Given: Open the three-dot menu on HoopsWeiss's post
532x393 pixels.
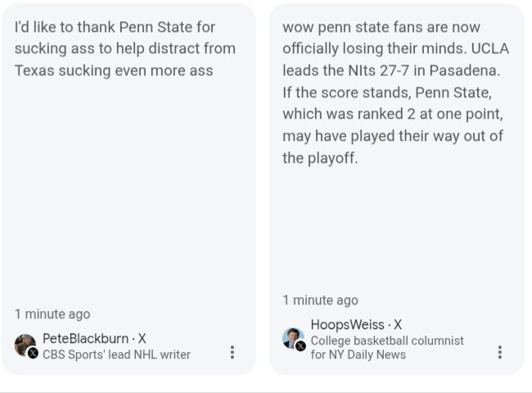Looking at the screenshot, I should pyautogui.click(x=499, y=352).
